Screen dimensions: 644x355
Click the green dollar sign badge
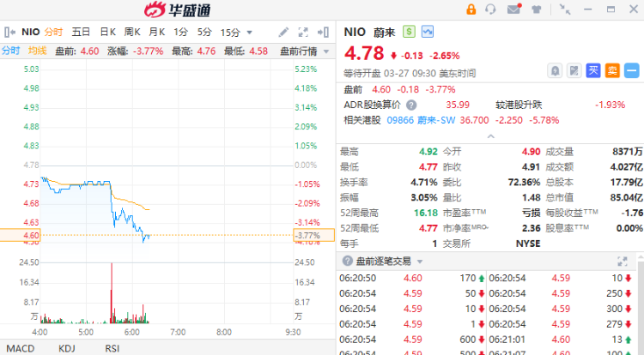click(409, 32)
